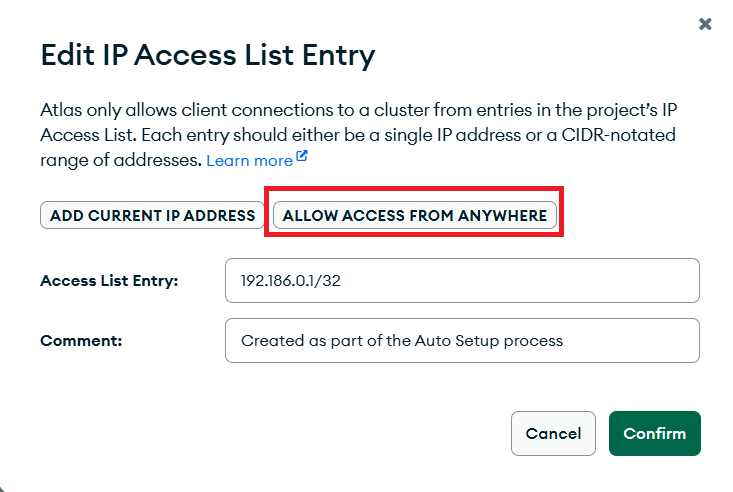Image resolution: width=733 pixels, height=492 pixels.
Task: Click the "Comment:" label
Action: 81,340
